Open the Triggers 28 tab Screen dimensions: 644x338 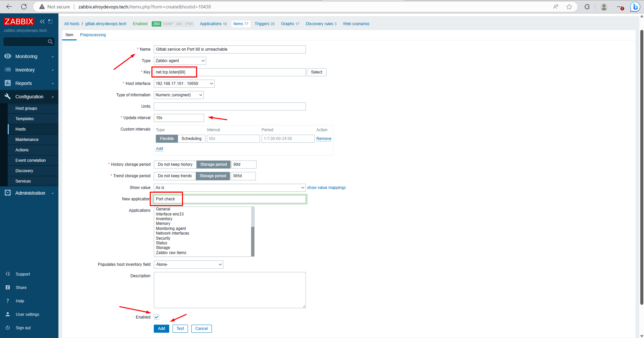[265, 24]
